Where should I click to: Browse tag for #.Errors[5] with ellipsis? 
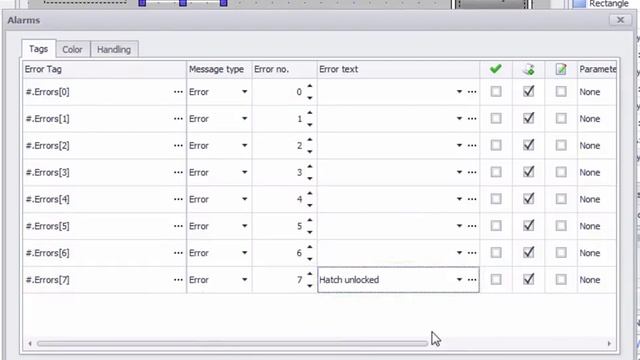(x=178, y=226)
